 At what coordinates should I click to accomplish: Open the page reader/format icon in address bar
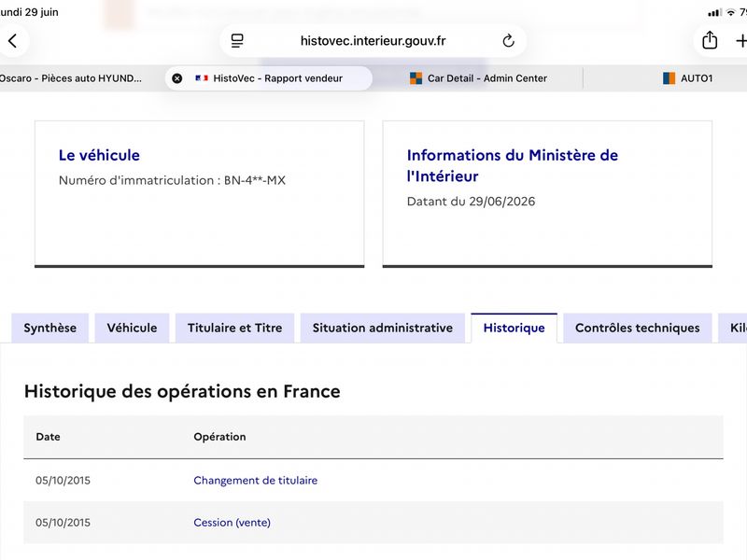[237, 41]
